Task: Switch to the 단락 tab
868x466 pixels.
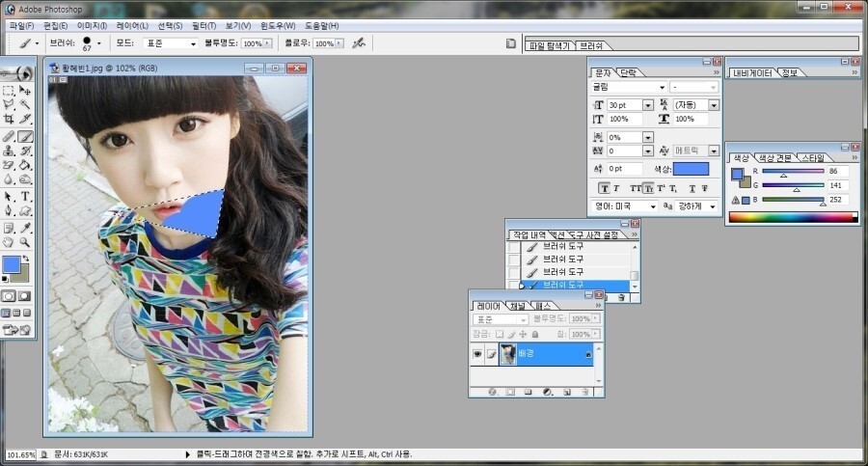Action: tap(628, 72)
